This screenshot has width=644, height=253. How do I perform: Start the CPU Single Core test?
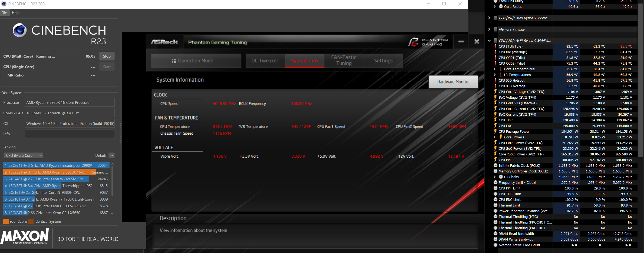[107, 67]
